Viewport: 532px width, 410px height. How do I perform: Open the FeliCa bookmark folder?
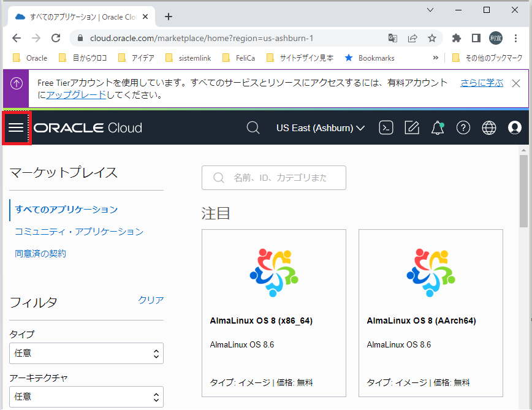point(238,58)
